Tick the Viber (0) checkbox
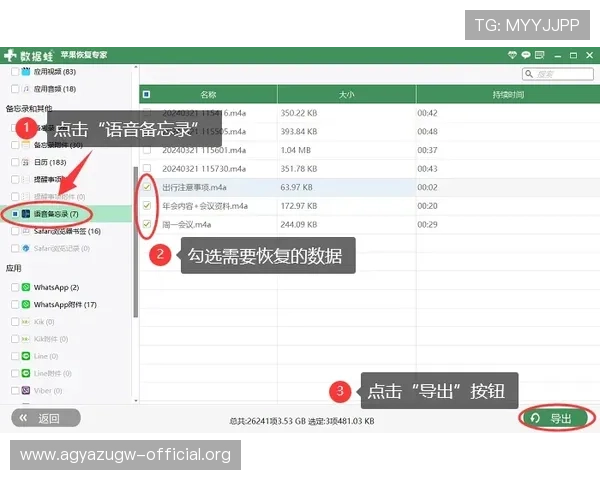The image size is (600, 480). [15, 390]
